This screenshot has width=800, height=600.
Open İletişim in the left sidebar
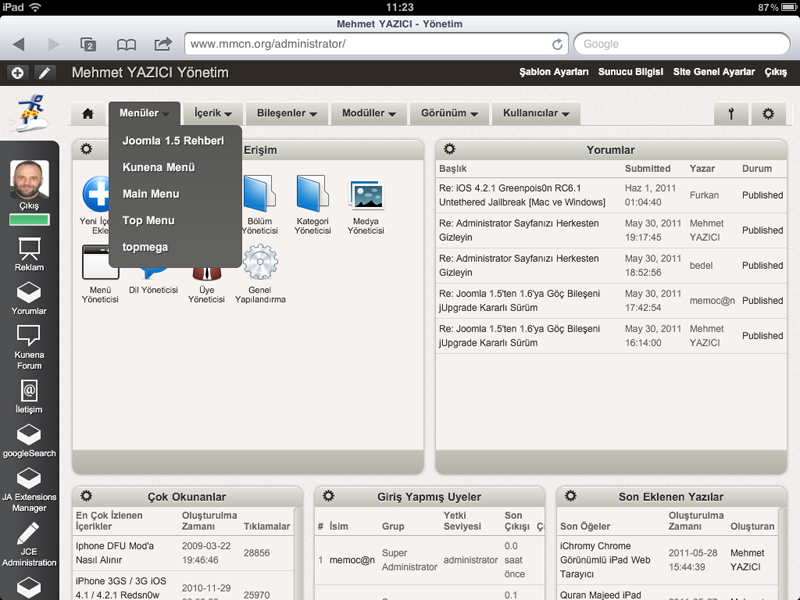[x=29, y=397]
